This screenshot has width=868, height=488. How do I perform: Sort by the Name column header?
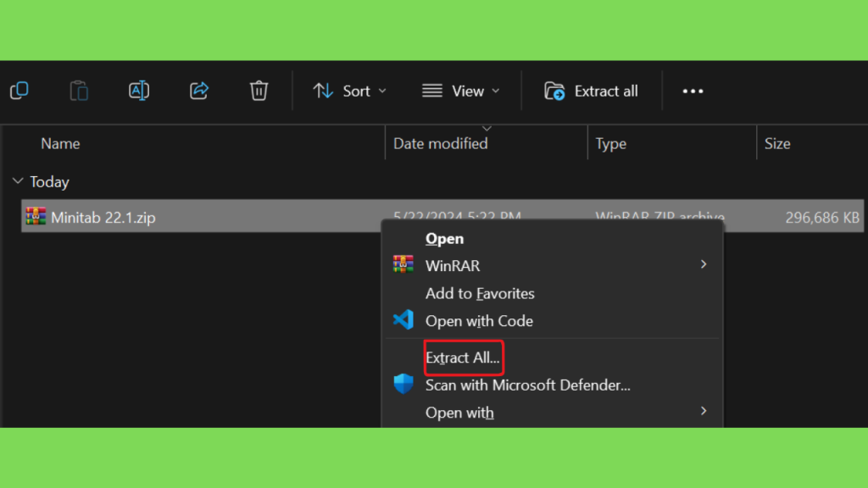(x=60, y=143)
